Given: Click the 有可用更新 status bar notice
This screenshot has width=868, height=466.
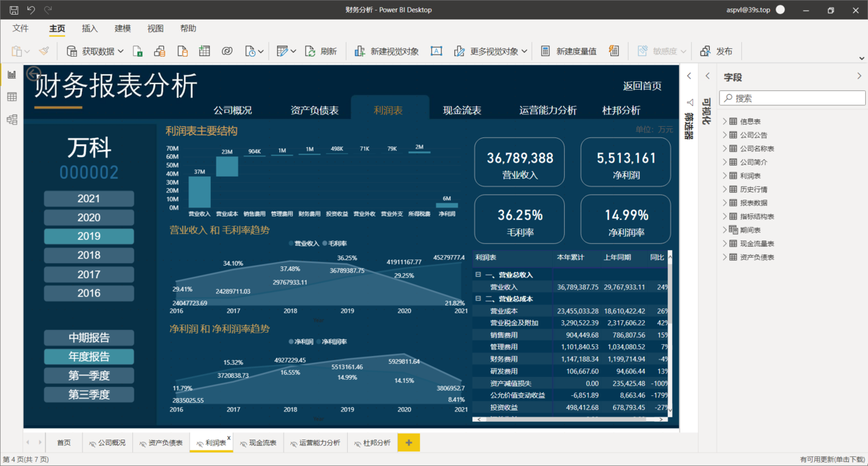Looking at the screenshot, I should click(x=832, y=460).
